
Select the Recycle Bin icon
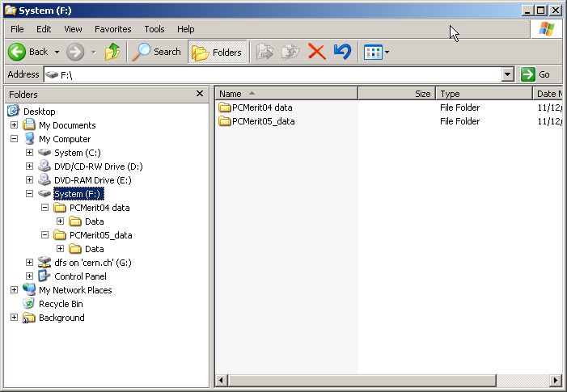pos(29,303)
